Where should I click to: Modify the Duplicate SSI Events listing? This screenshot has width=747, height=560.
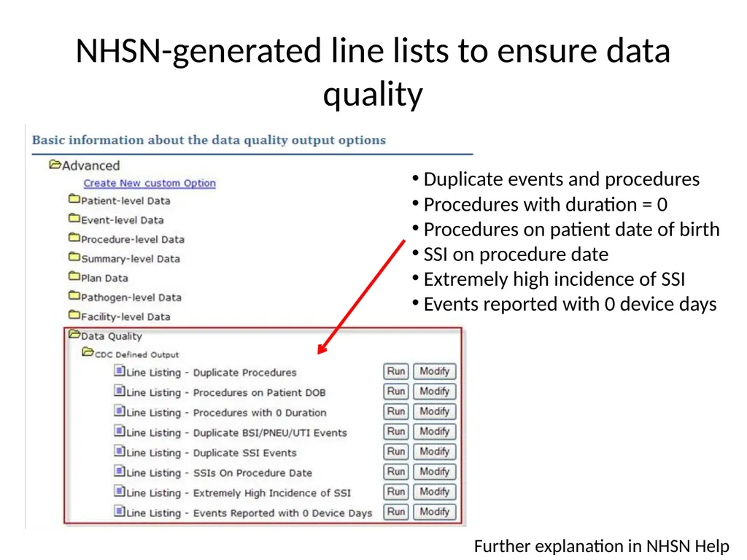(x=435, y=451)
